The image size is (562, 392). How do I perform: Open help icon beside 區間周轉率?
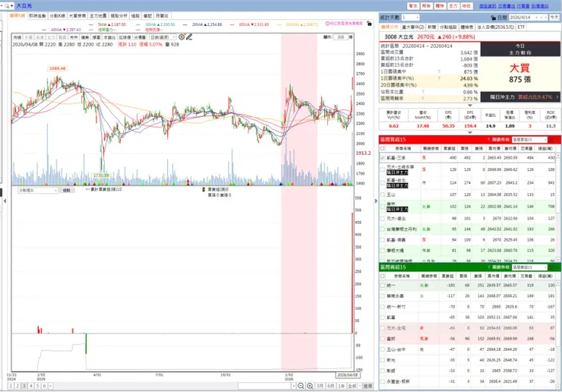tap(423, 98)
